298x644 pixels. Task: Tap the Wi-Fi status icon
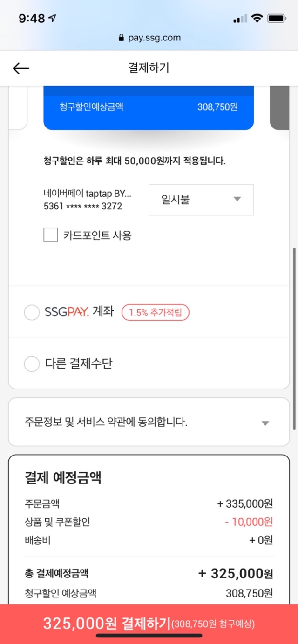pos(257,19)
